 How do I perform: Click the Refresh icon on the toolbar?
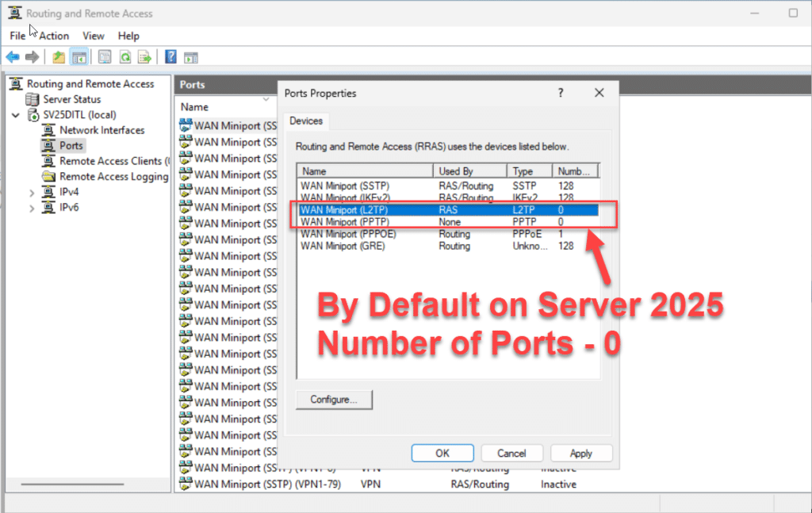[124, 56]
